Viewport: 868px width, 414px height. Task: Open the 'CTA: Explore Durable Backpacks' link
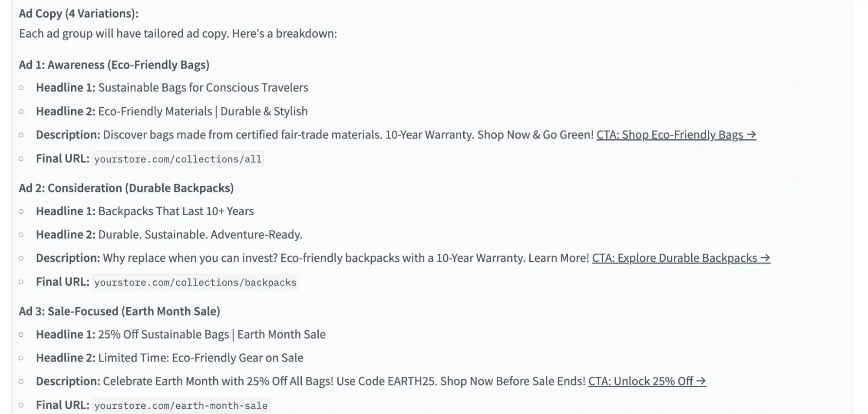pyautogui.click(x=680, y=258)
